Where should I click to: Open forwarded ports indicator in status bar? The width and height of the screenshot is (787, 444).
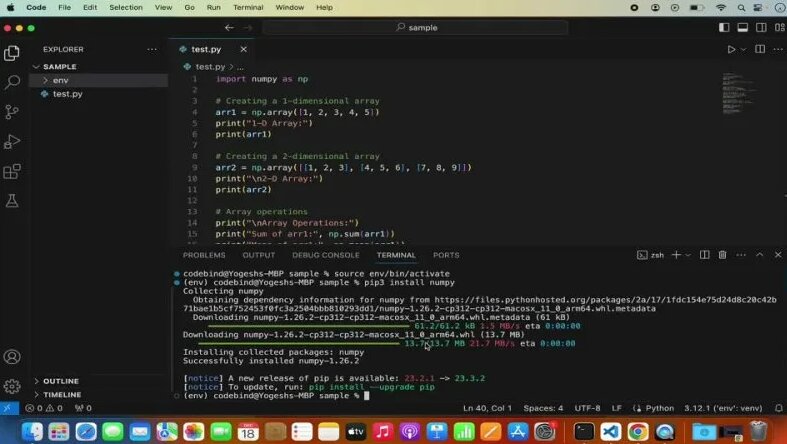click(x=83, y=408)
